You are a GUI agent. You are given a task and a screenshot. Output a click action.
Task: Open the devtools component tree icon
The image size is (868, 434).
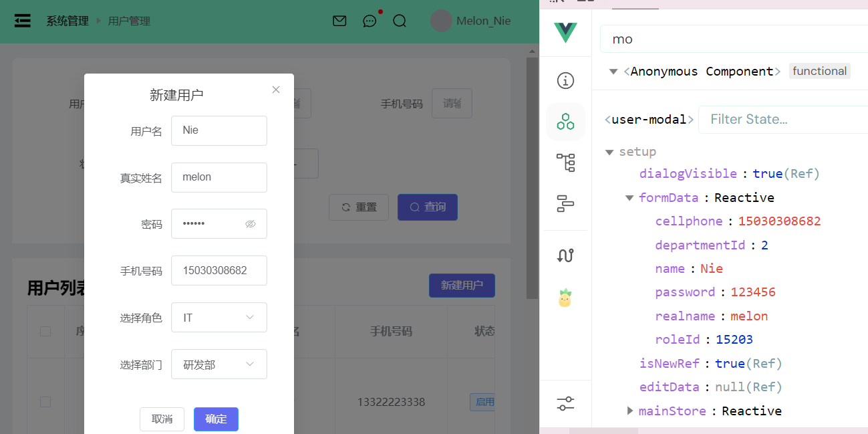tap(565, 162)
